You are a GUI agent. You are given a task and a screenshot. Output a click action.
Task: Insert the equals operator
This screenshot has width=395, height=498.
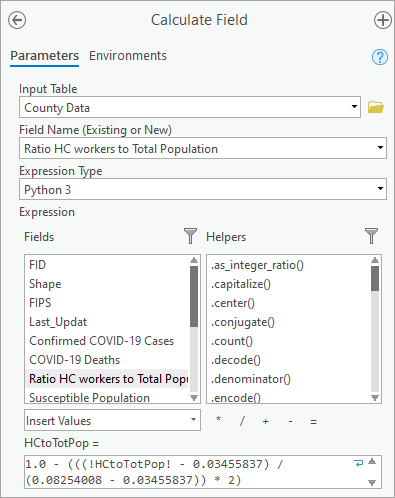click(x=313, y=422)
